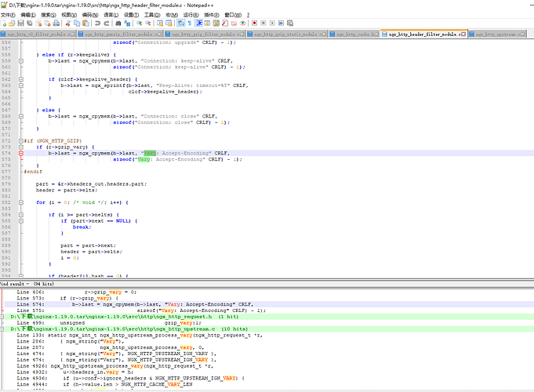
Task: Open the 插件(P) menu
Action: pos(212,15)
